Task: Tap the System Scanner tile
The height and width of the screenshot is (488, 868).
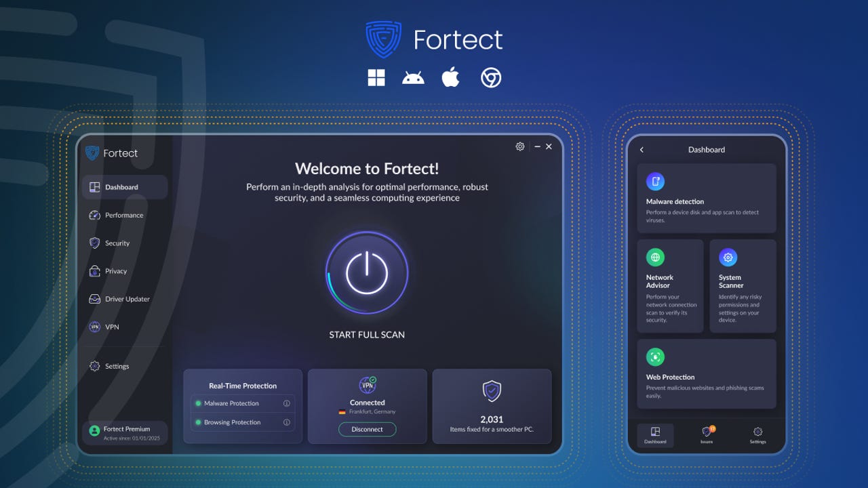Action: [743, 285]
